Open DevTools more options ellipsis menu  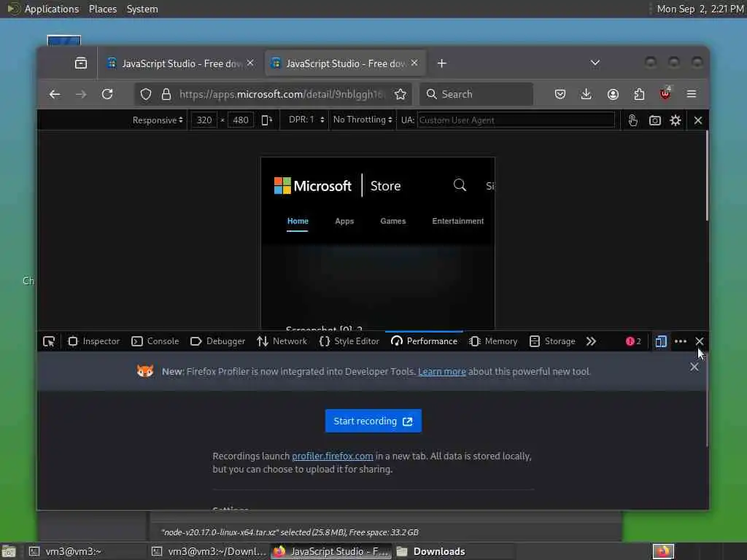click(x=681, y=341)
